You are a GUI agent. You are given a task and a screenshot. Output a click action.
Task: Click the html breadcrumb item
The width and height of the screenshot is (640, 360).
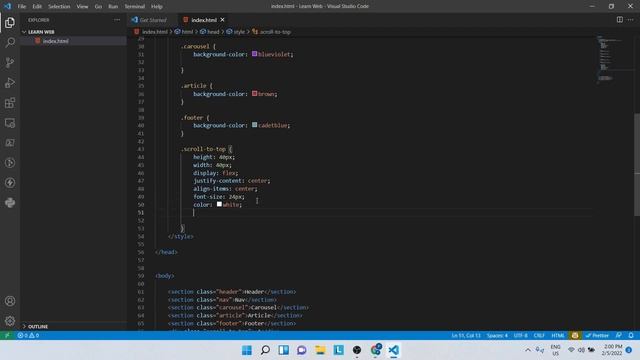point(184,32)
